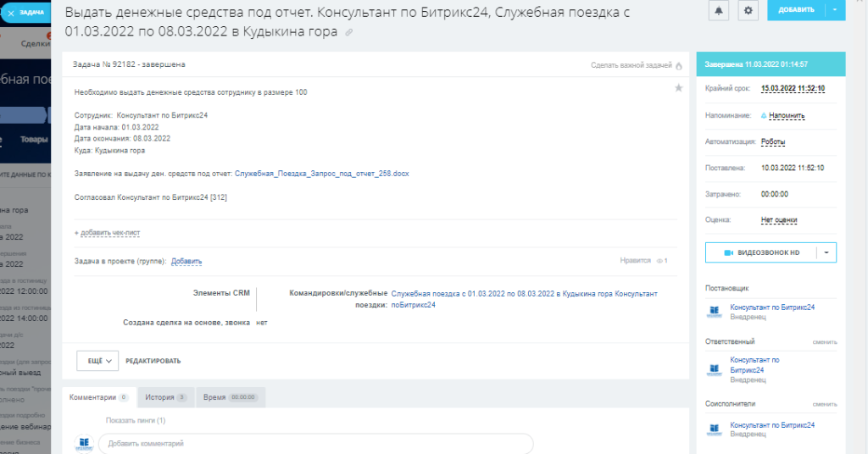This screenshot has width=868, height=454.
Task: Open the Роботы automation link
Action: pyautogui.click(x=773, y=142)
